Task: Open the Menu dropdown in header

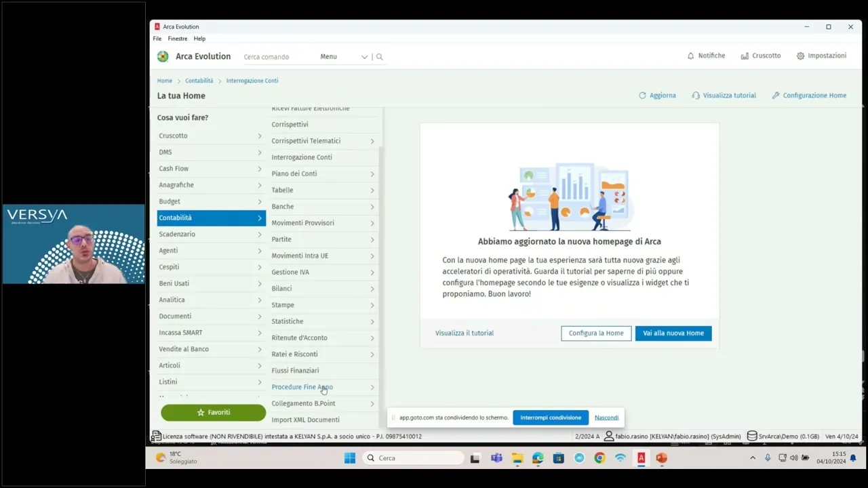Action: tap(344, 57)
